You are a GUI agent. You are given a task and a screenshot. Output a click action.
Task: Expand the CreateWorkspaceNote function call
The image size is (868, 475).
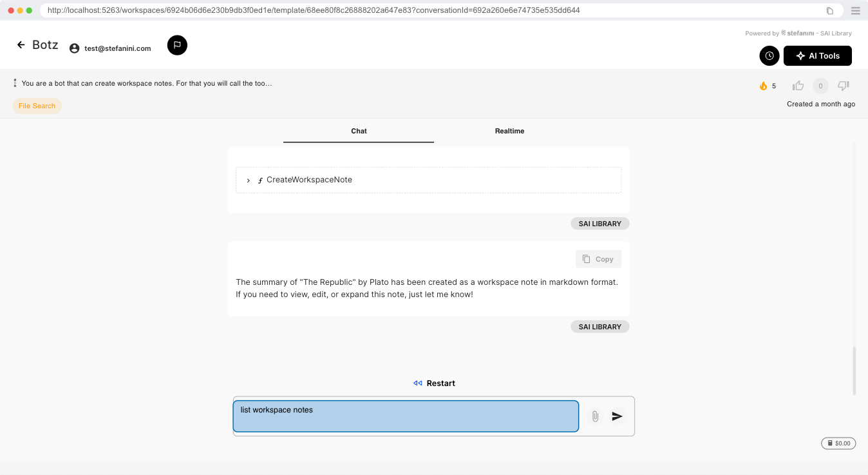click(x=249, y=180)
